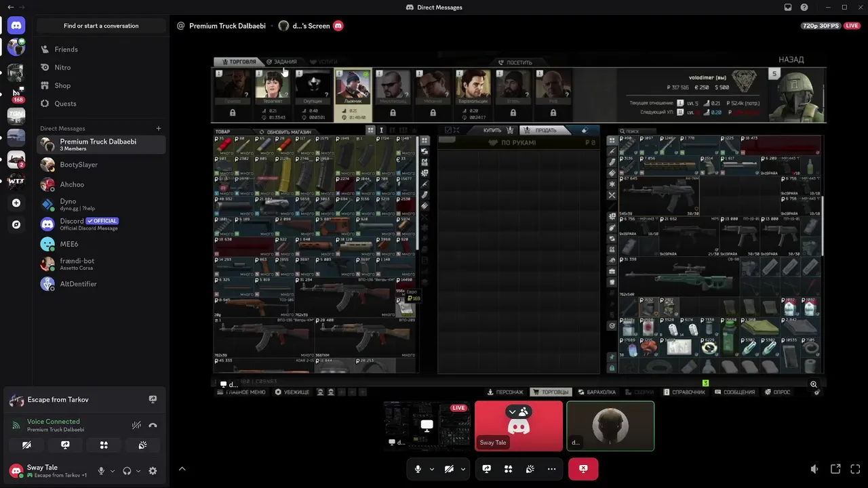Open activities from call controls bar
Screen dimensions: 868x488
508,469
